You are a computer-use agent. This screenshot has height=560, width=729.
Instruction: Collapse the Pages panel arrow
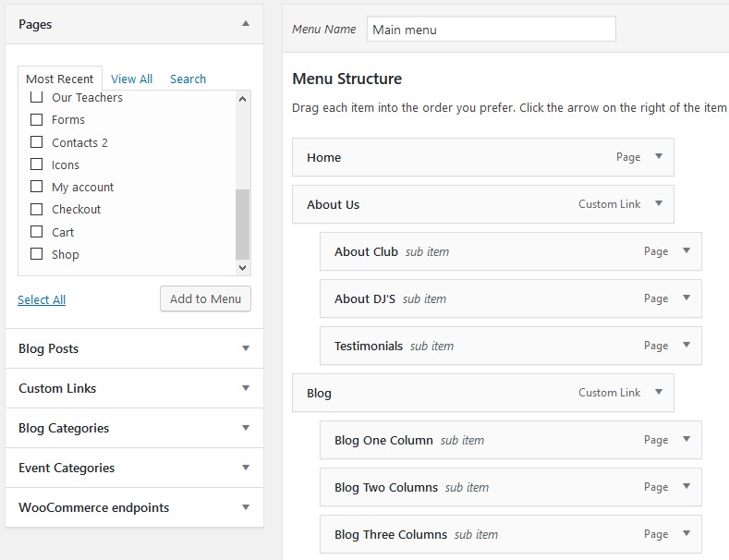(246, 24)
